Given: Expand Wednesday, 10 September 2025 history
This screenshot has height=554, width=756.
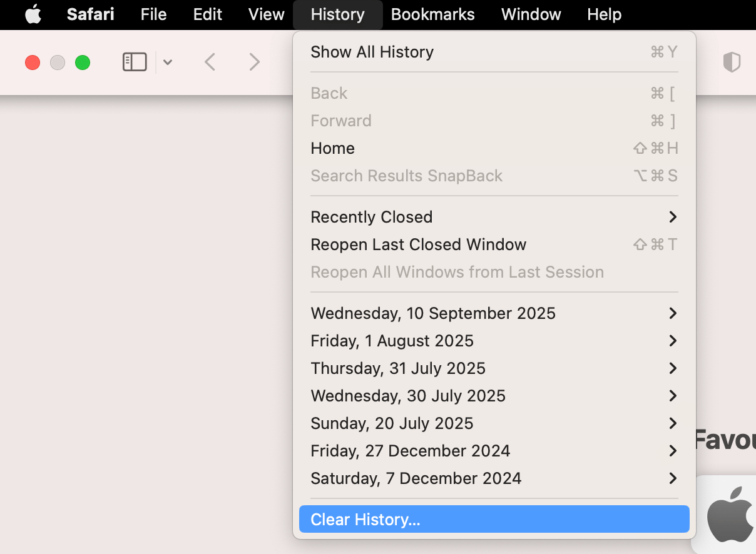Looking at the screenshot, I should 494,313.
